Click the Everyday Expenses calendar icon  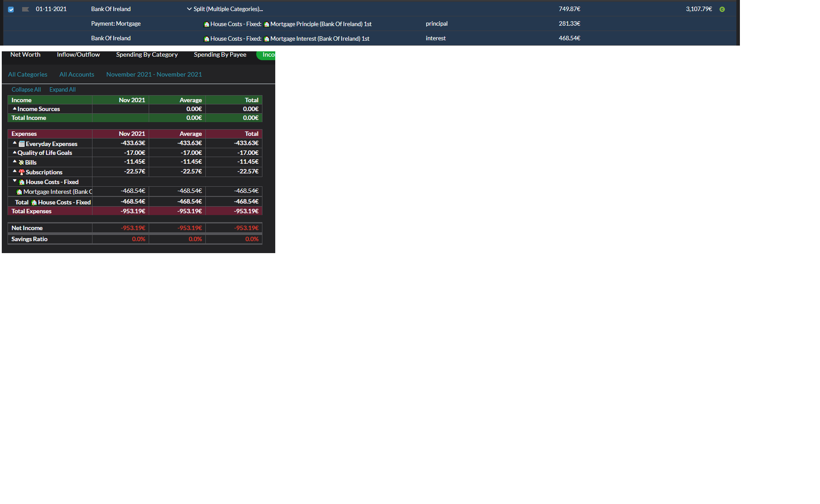(22, 144)
